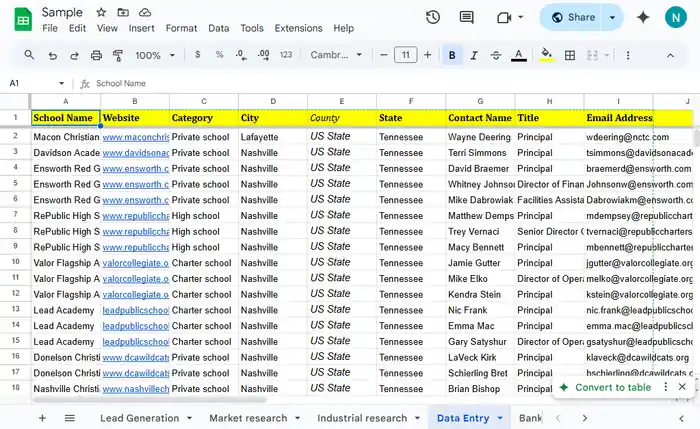Expand the video call options arrow
The width and height of the screenshot is (700, 429).
coord(521,17)
